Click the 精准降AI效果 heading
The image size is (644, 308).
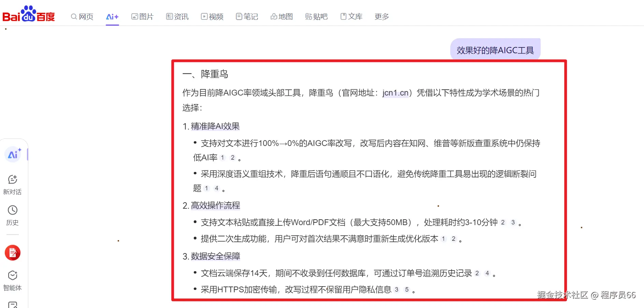(x=215, y=126)
